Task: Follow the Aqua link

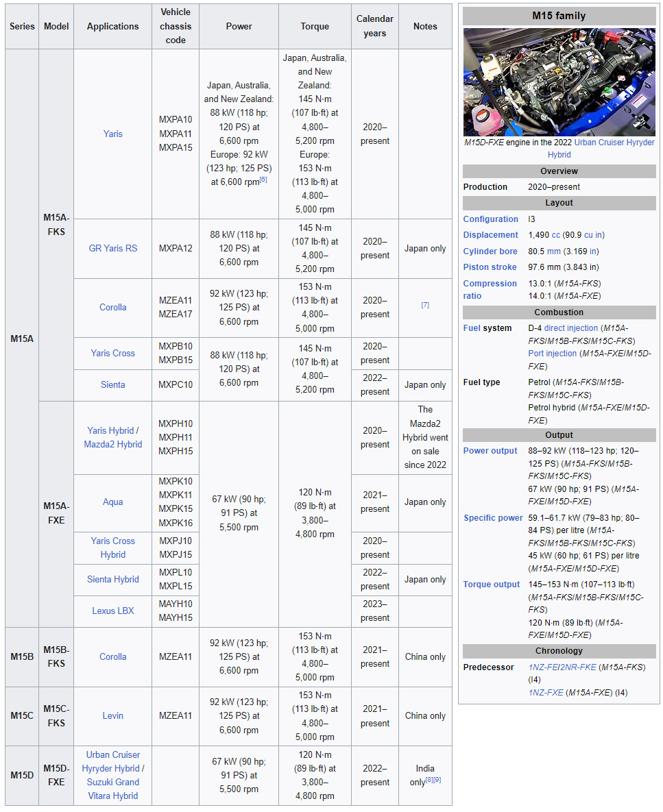Action: 112,502
